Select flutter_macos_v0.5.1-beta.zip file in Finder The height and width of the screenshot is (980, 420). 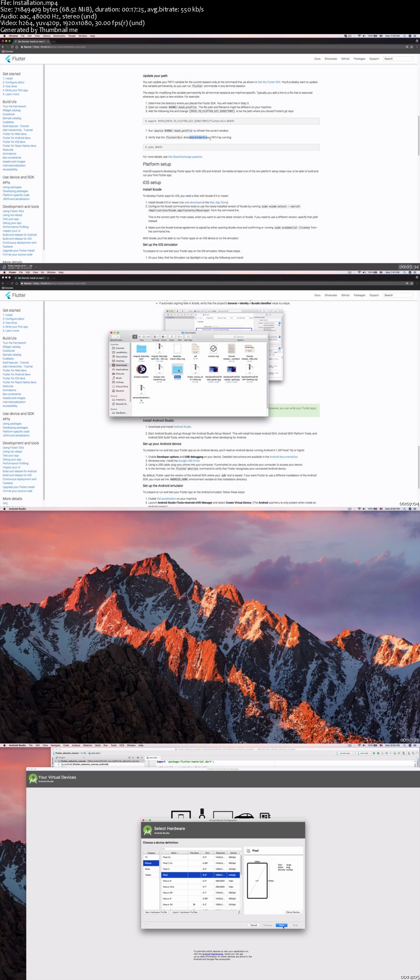tap(195, 373)
